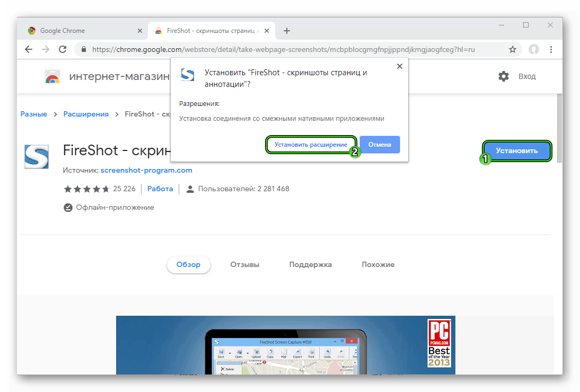Click the PC Mag Best 2013 badge
Screen dimensions: 580x392
[x=440, y=343]
